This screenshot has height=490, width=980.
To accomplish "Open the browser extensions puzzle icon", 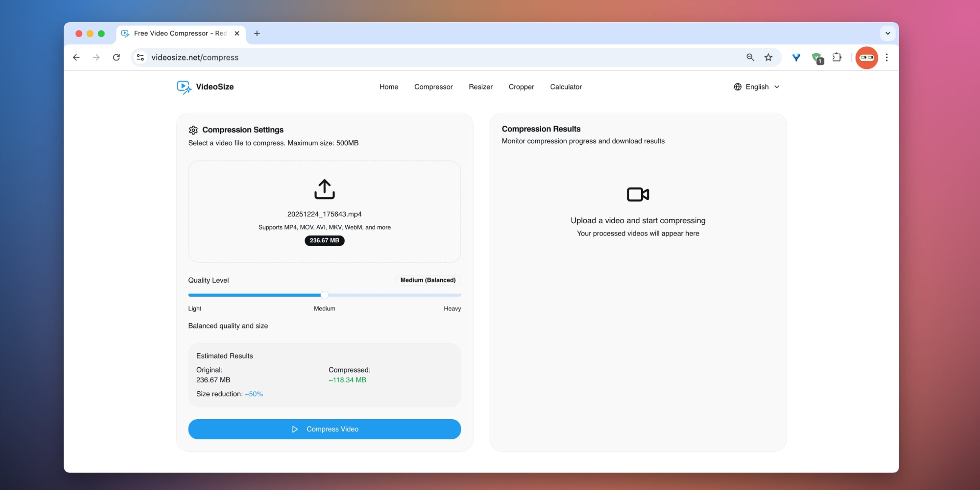I will pyautogui.click(x=837, y=57).
